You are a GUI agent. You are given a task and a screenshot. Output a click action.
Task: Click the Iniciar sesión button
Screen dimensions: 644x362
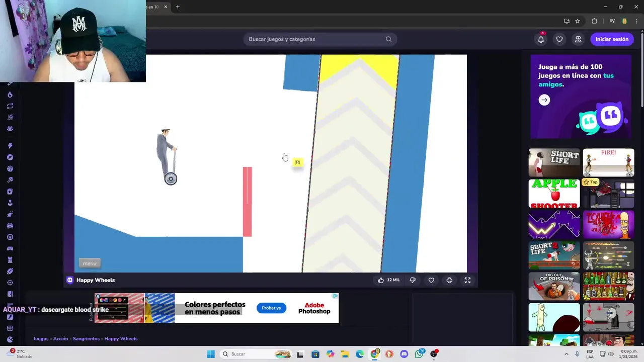pyautogui.click(x=612, y=39)
